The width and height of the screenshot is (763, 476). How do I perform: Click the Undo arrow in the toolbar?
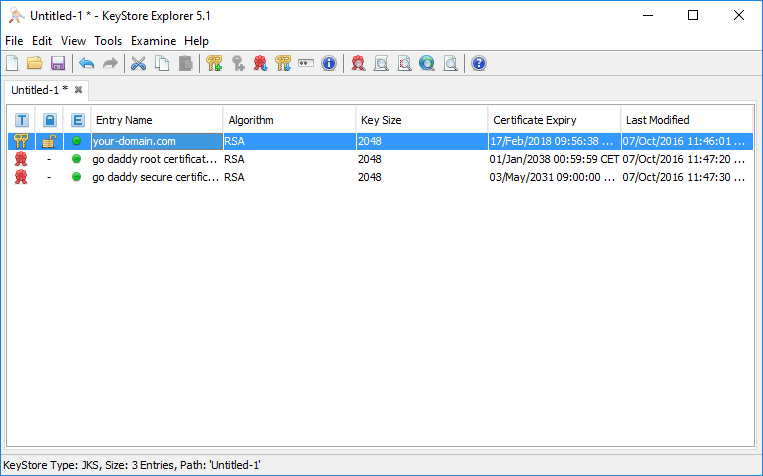point(86,64)
